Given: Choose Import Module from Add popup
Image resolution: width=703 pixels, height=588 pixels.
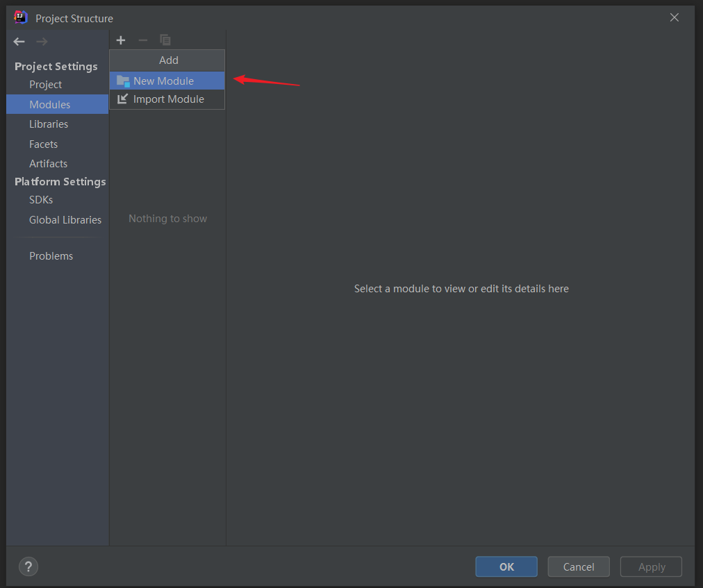Looking at the screenshot, I should [167, 99].
